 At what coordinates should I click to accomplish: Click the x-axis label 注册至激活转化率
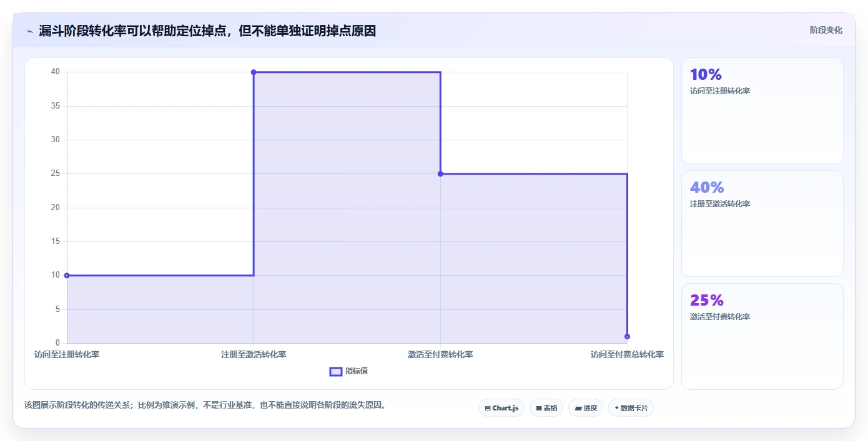(x=254, y=354)
